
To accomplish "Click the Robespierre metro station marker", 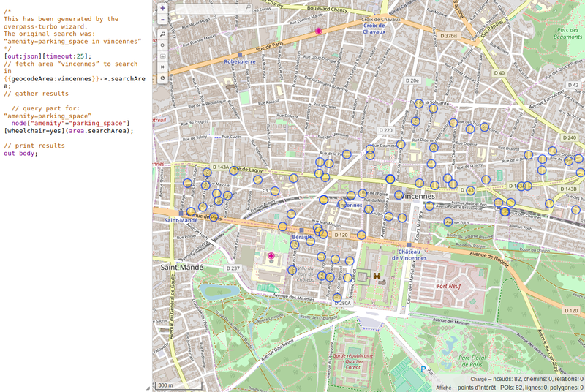I will pos(240,55).
